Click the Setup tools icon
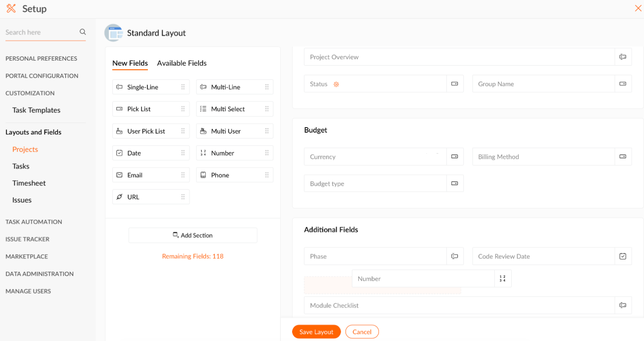The image size is (644, 341). click(11, 8)
